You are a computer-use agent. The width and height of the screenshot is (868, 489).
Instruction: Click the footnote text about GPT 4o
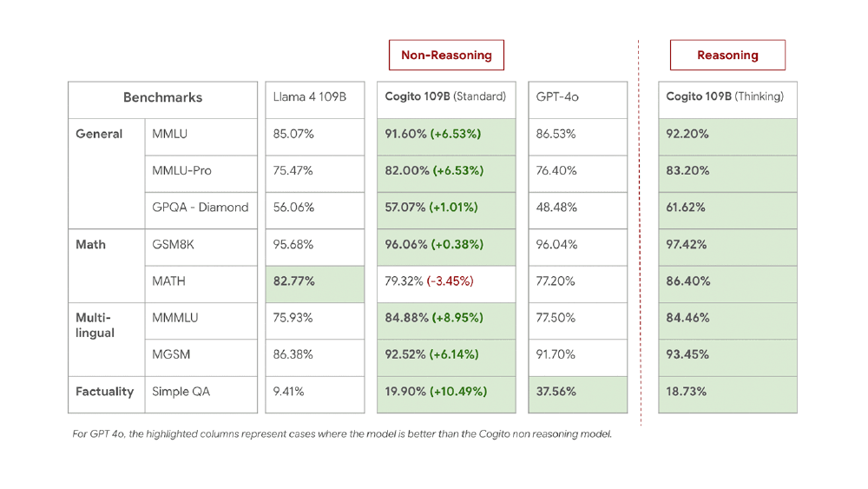click(x=342, y=434)
